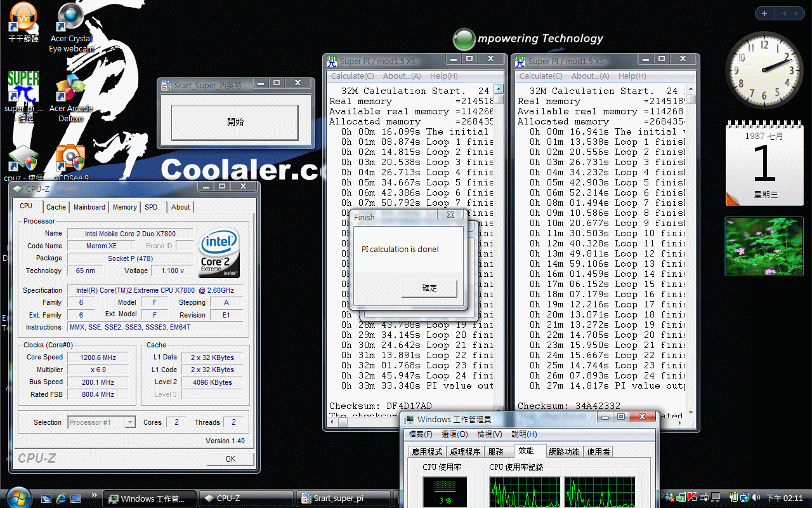Click the sidebar next gadgets arrow
This screenshot has height=508, width=812.
797,13
